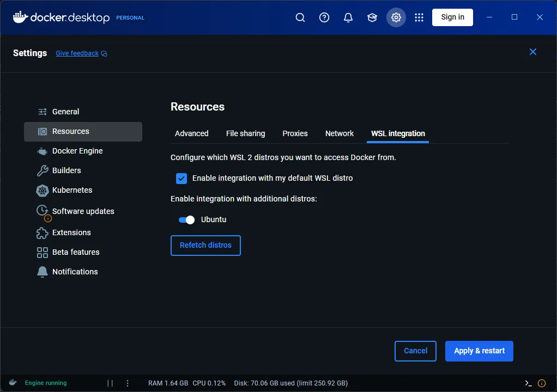Click the CPU 0.12% status entry
The height and width of the screenshot is (392, 557).
tap(209, 383)
